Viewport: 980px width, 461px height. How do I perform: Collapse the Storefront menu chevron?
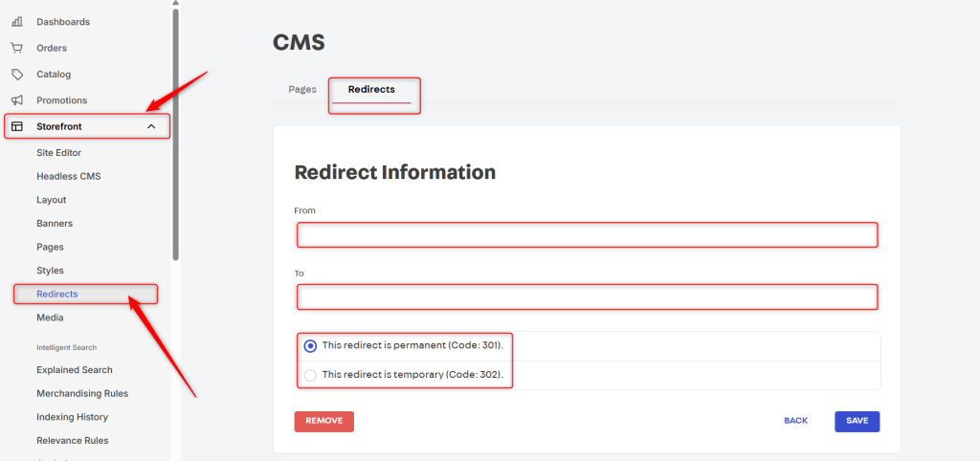point(151,126)
